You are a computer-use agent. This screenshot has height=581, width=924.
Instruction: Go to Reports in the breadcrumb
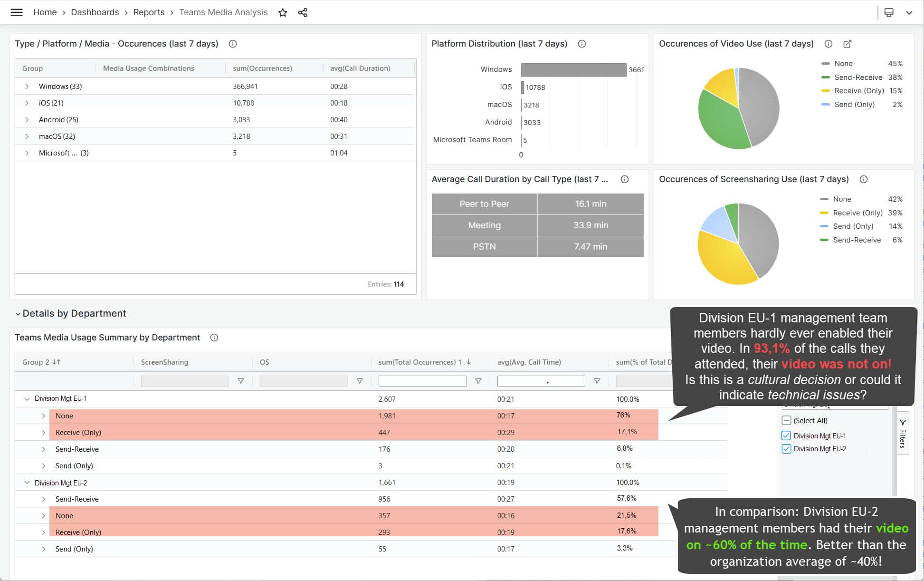pos(149,12)
